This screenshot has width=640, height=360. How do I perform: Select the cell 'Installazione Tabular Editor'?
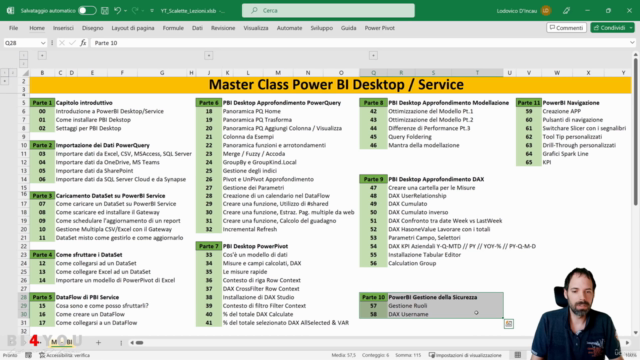424,255
